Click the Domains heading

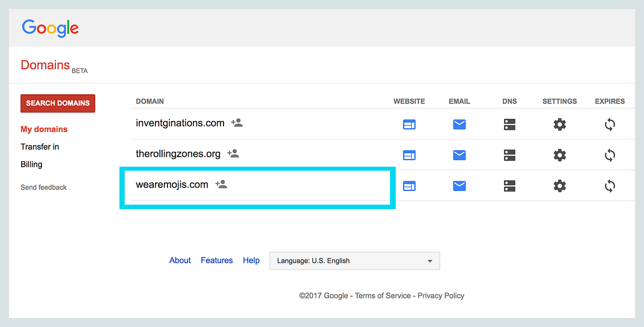[45, 65]
